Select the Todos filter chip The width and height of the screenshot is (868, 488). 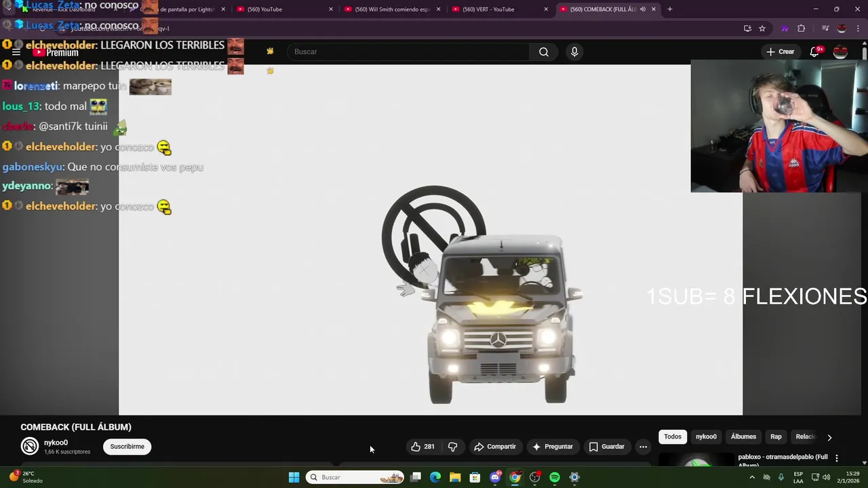click(673, 436)
